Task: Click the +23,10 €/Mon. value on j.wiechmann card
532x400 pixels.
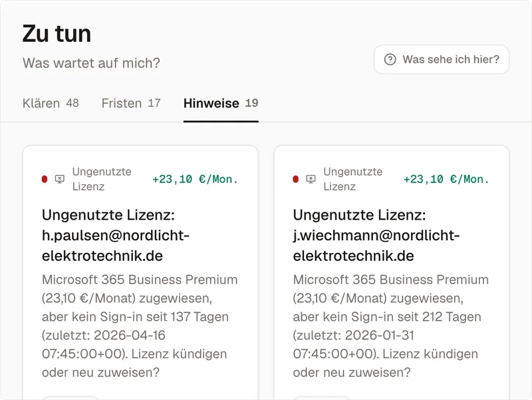Action: pos(446,179)
